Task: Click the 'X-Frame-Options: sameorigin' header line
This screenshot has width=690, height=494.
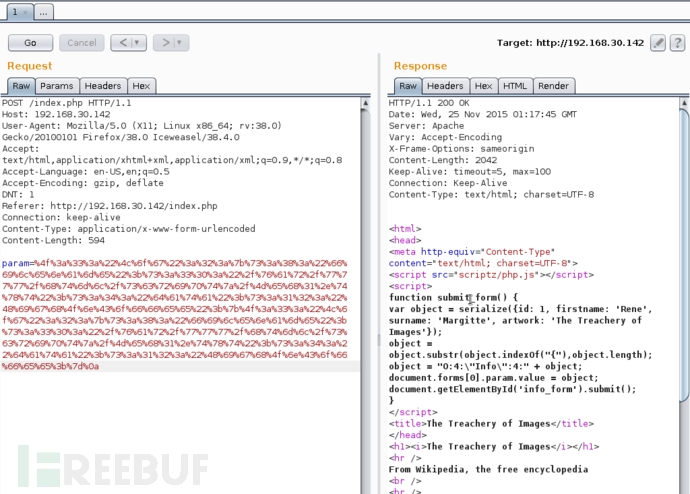Action: (462, 149)
